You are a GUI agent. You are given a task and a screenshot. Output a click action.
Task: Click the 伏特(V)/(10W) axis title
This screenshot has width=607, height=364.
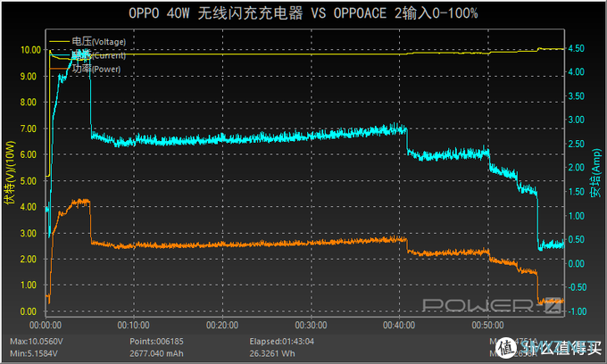[x=10, y=172]
